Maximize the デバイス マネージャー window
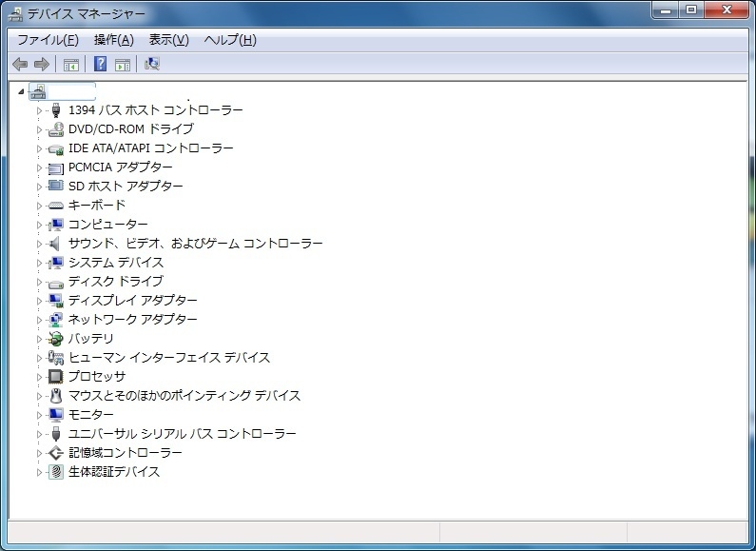Image resolution: width=756 pixels, height=551 pixels. click(691, 10)
